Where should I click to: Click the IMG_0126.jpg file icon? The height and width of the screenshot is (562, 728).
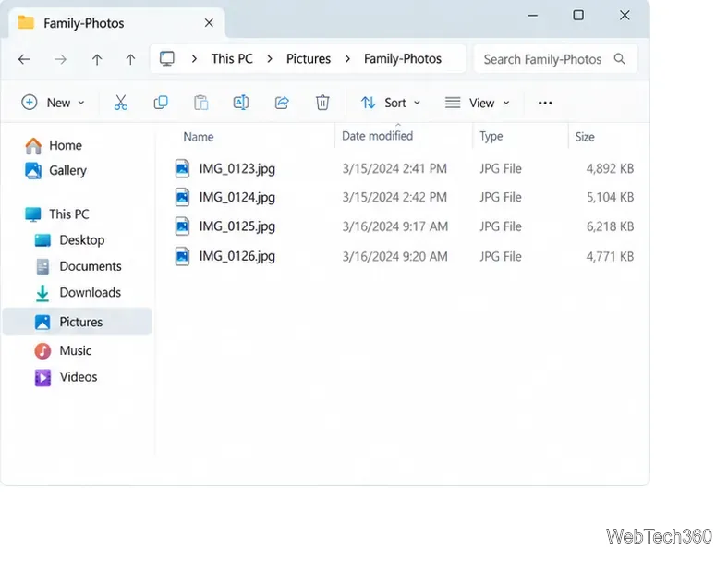[183, 256]
